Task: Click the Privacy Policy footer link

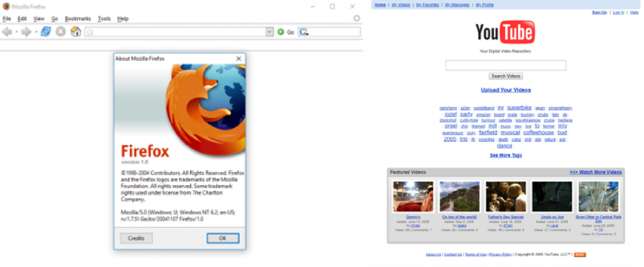Action: coord(501,254)
